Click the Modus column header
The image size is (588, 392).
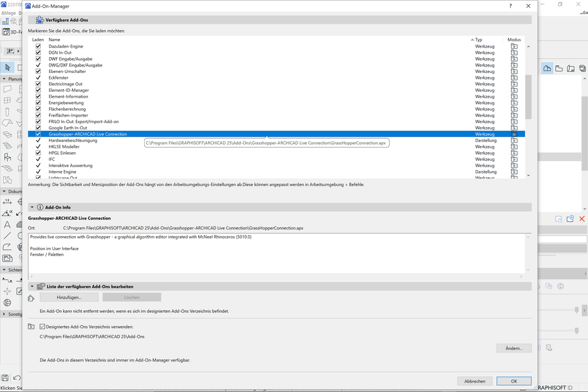pyautogui.click(x=514, y=40)
